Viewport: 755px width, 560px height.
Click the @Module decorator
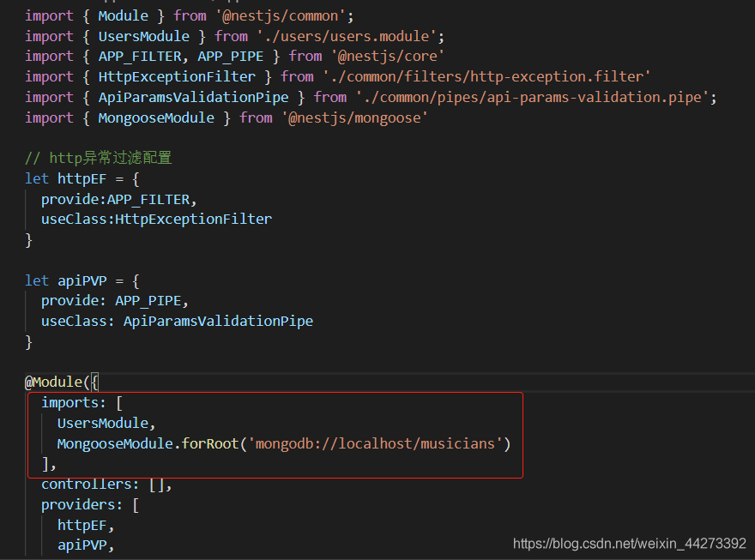(x=53, y=382)
